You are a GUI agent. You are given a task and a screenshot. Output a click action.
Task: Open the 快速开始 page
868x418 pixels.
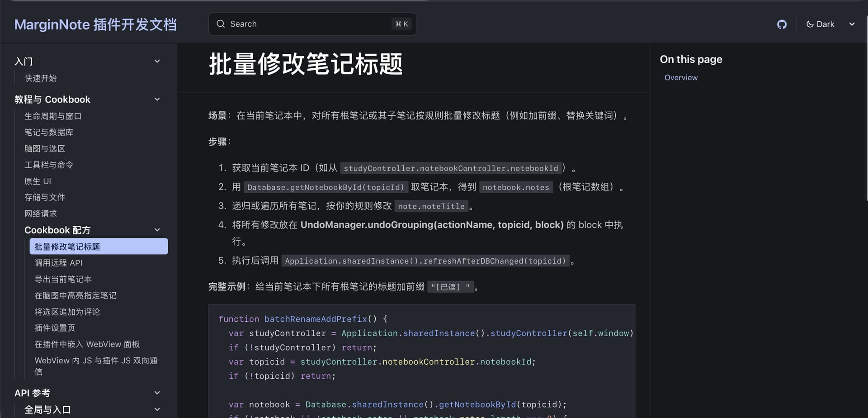[41, 78]
